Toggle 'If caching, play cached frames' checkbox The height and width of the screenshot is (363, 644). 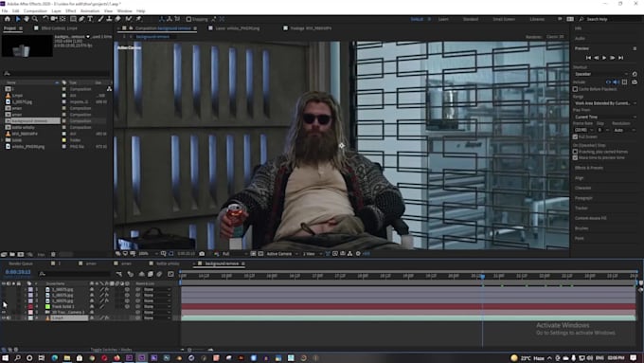click(576, 152)
